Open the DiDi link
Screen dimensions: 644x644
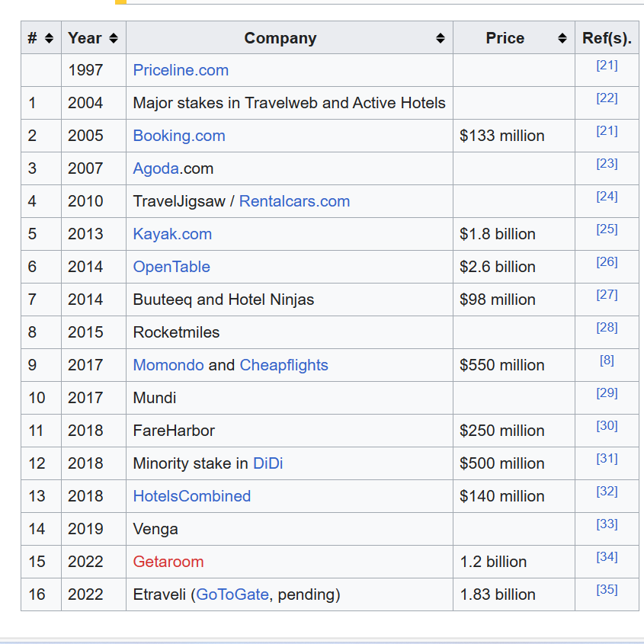(x=268, y=463)
